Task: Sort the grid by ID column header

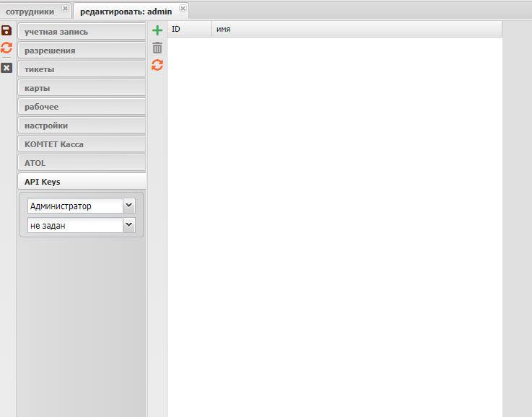Action: 189,29
